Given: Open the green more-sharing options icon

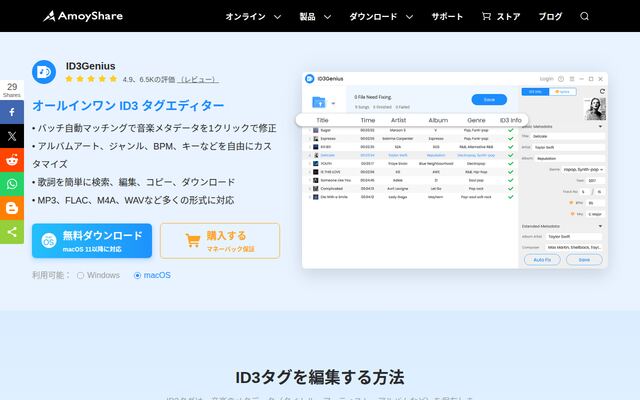Looking at the screenshot, I should [x=12, y=232].
